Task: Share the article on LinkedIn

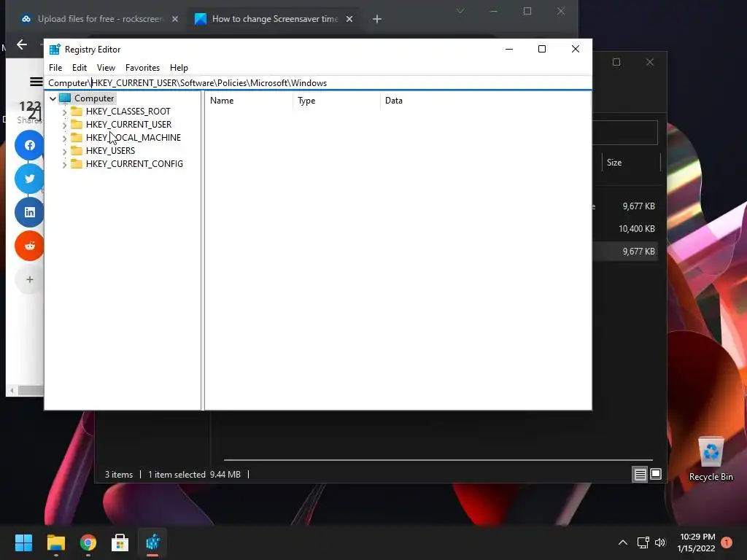Action: pos(29,212)
